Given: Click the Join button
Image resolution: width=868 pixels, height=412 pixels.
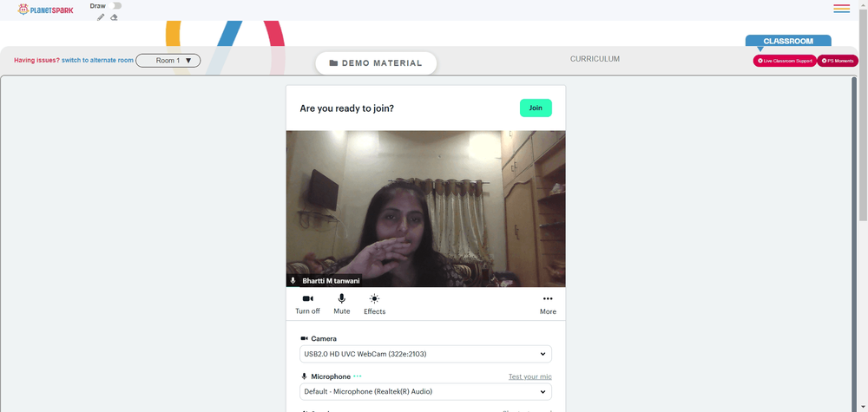Looking at the screenshot, I should click(x=536, y=108).
